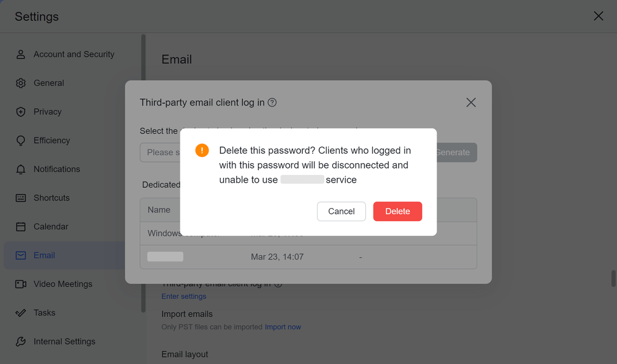Image resolution: width=617 pixels, height=364 pixels.
Task: Select the Privacy menu item
Action: point(47,112)
